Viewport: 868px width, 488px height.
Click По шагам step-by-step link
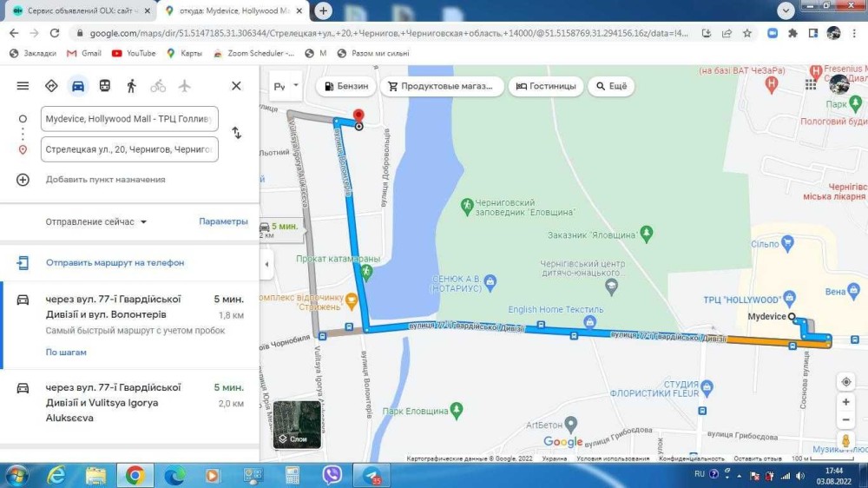[66, 353]
